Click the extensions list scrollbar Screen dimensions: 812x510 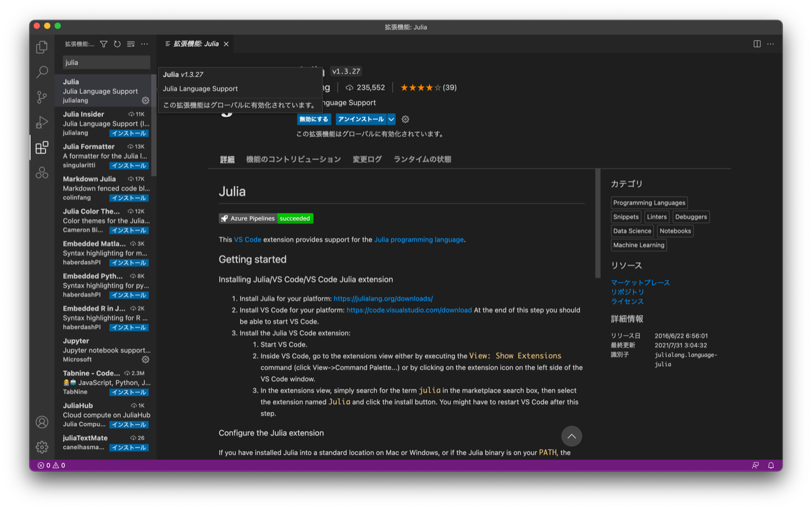click(154, 125)
